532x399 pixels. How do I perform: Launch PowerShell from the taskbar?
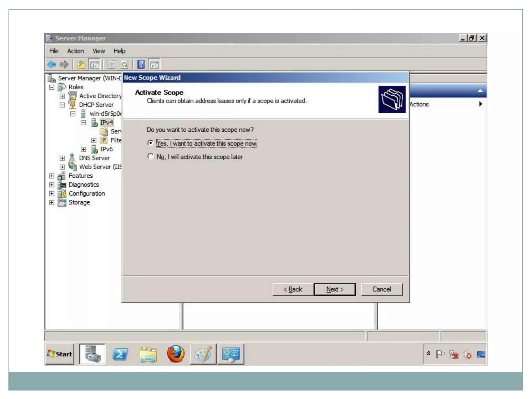click(120, 354)
